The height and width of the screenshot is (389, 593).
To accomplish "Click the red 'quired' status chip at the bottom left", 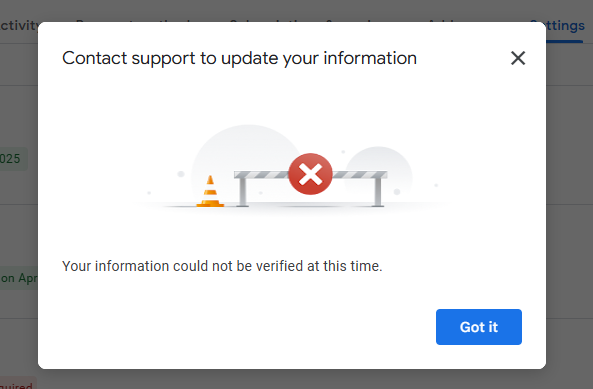I will 18,383.
